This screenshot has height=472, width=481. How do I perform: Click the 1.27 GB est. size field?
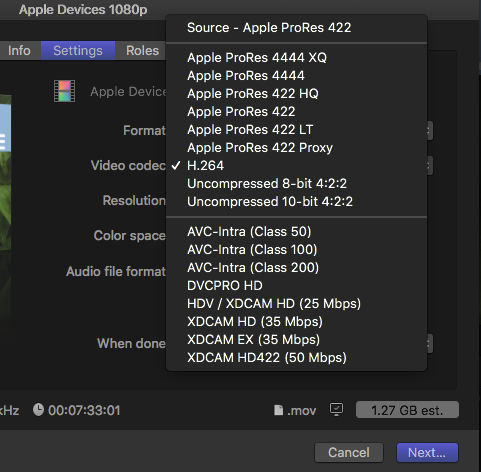407,410
